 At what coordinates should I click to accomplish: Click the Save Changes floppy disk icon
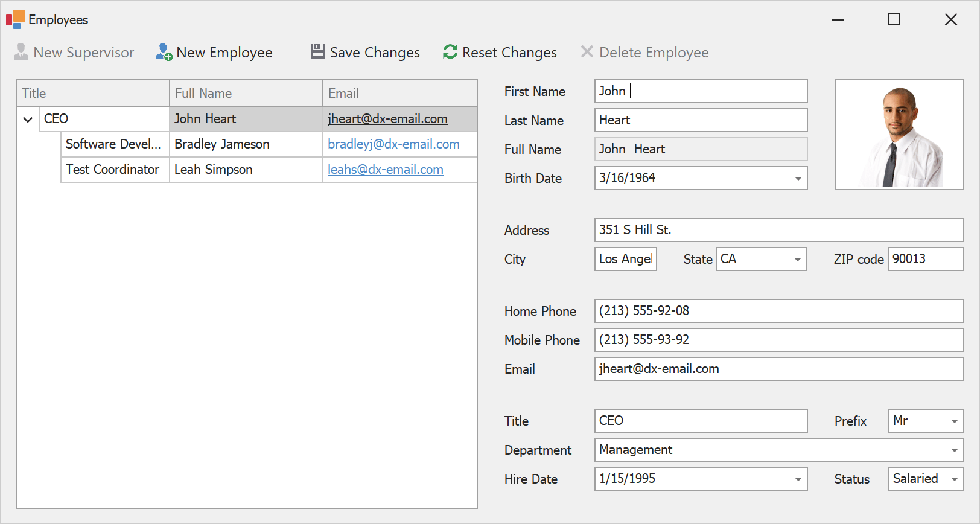tap(318, 51)
